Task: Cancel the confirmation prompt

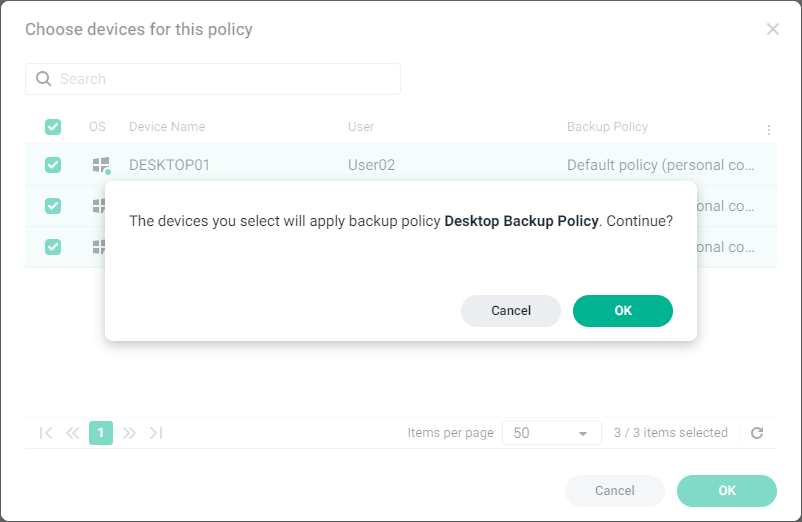Action: (x=511, y=311)
